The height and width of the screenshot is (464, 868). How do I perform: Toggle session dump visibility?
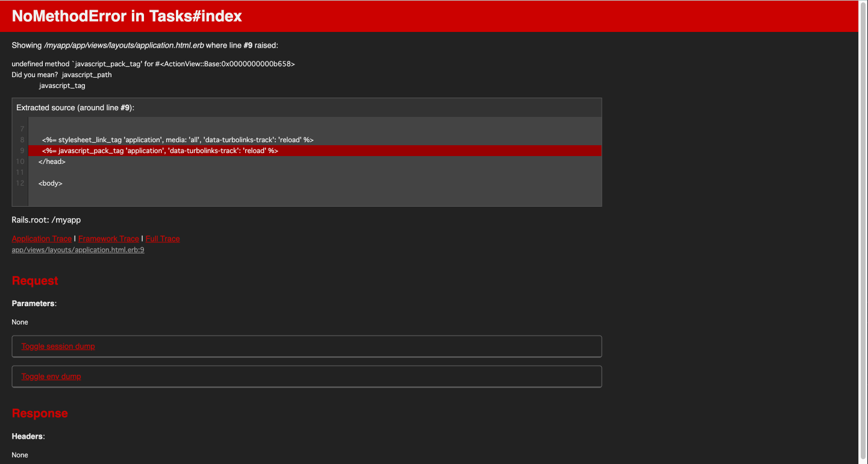coord(58,346)
